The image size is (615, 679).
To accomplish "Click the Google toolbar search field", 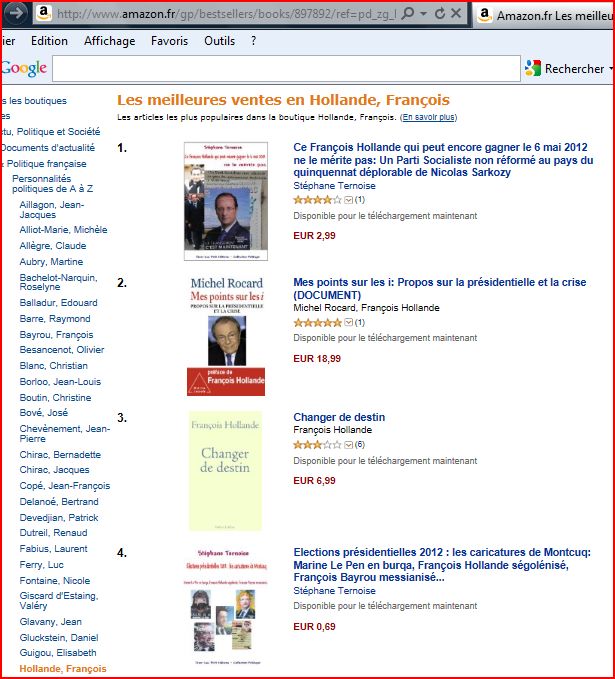I will pyautogui.click(x=286, y=68).
